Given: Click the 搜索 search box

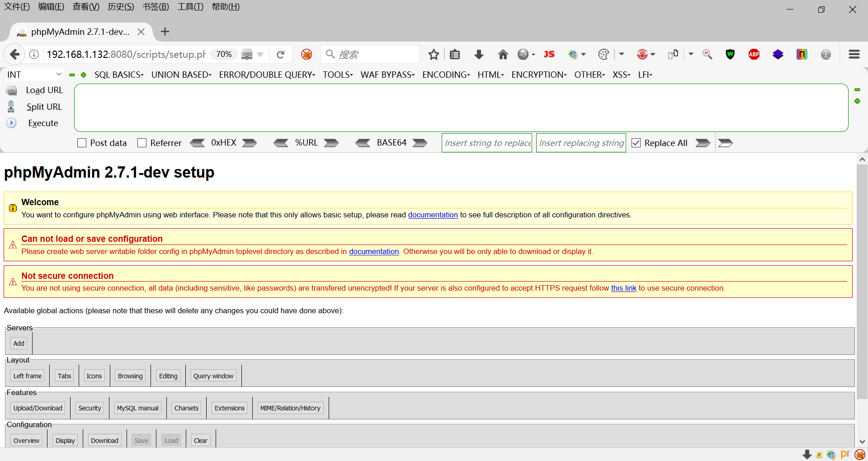Looking at the screenshot, I should 370,55.
